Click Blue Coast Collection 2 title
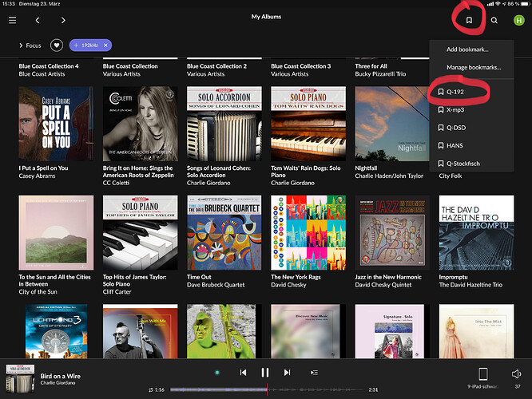Screen dimensions: 532x399 216,66
